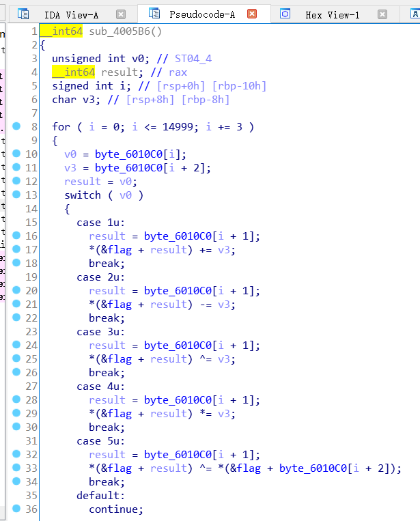
Task: Click ST04_4 comment on line 3
Action: click(193, 59)
